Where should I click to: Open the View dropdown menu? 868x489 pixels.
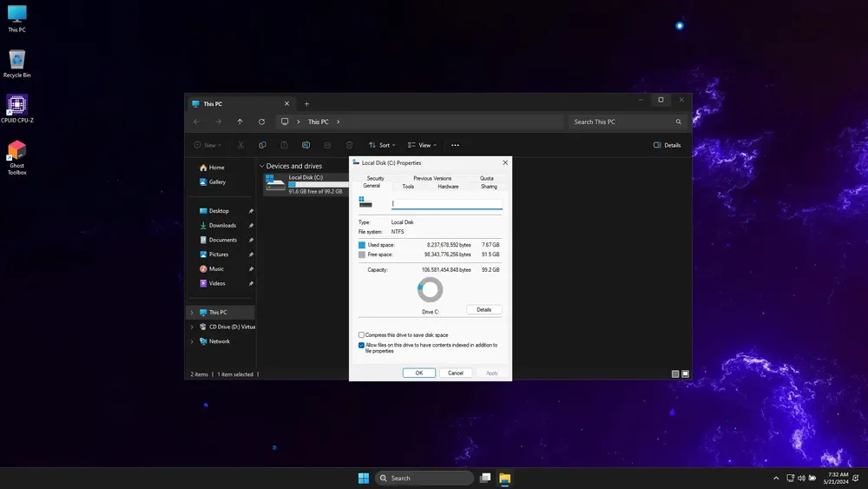423,145
